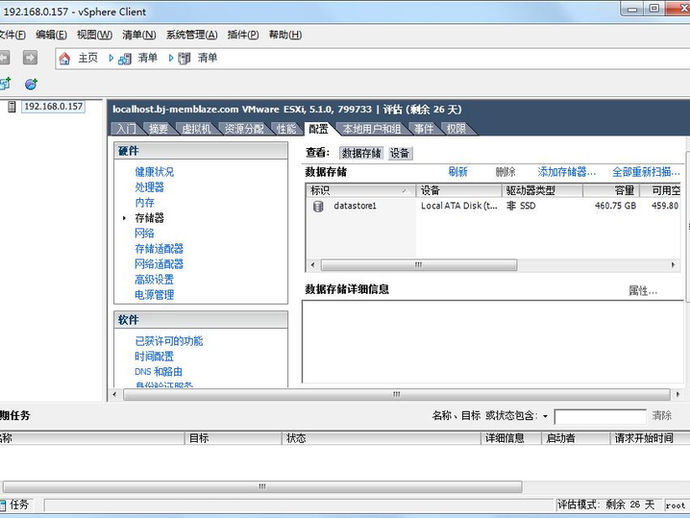The width and height of the screenshot is (690, 518).
Task: Click the back navigation arrow icon
Action: click(4, 58)
